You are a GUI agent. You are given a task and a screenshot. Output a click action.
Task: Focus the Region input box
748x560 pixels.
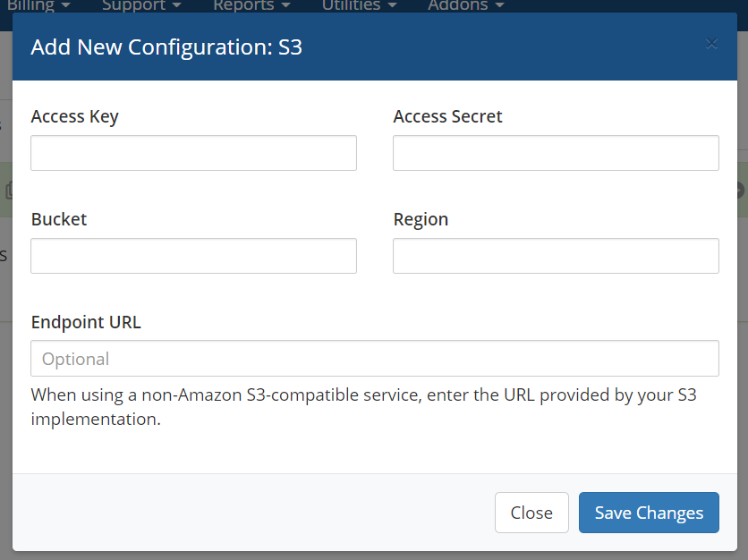556,256
